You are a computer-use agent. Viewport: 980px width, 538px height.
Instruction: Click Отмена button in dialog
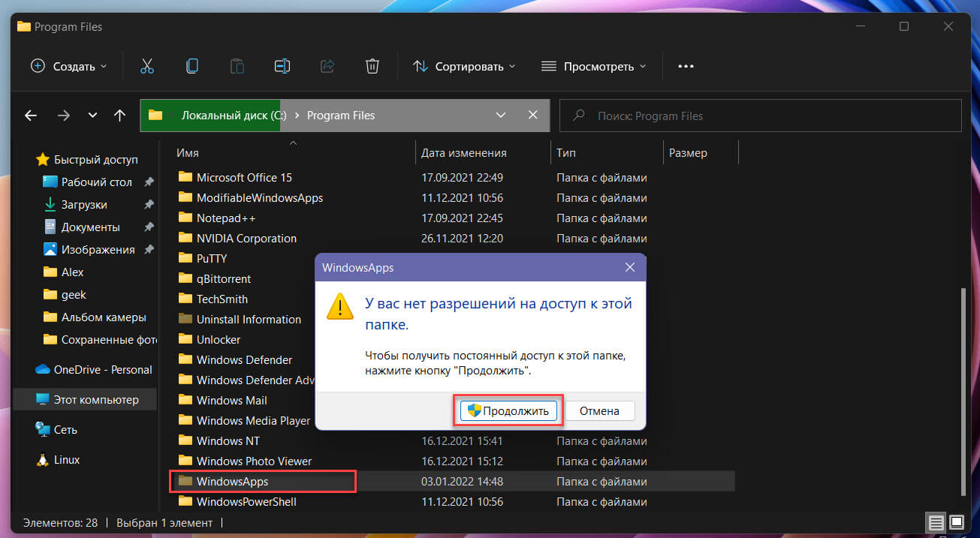pos(600,411)
